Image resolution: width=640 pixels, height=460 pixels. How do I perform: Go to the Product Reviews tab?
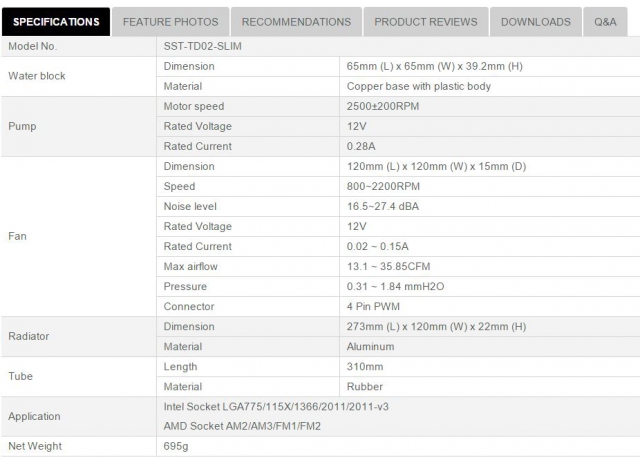point(425,21)
